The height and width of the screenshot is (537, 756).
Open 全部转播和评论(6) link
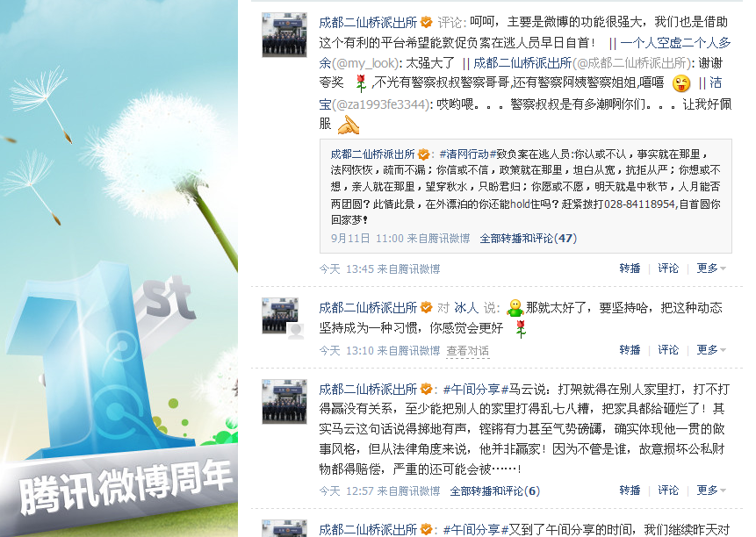tap(494, 490)
